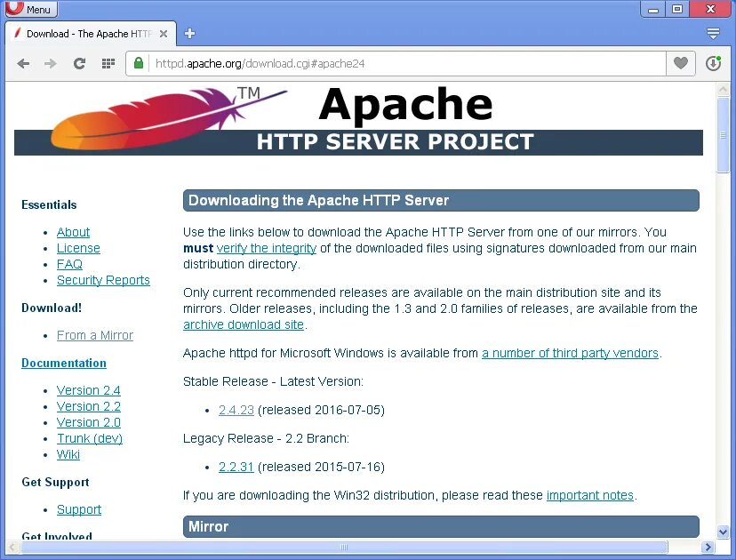Click the Apache feather logo banner
Image resolution: width=736 pixels, height=560 pixels.
358,121
